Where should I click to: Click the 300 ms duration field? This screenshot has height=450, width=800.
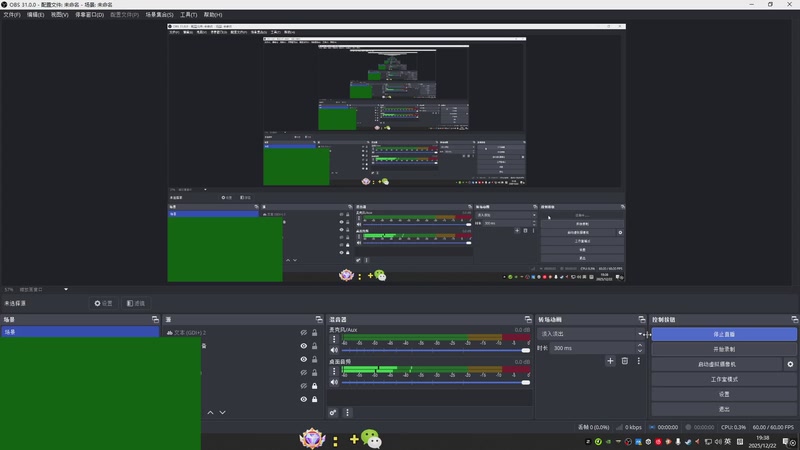(592, 348)
